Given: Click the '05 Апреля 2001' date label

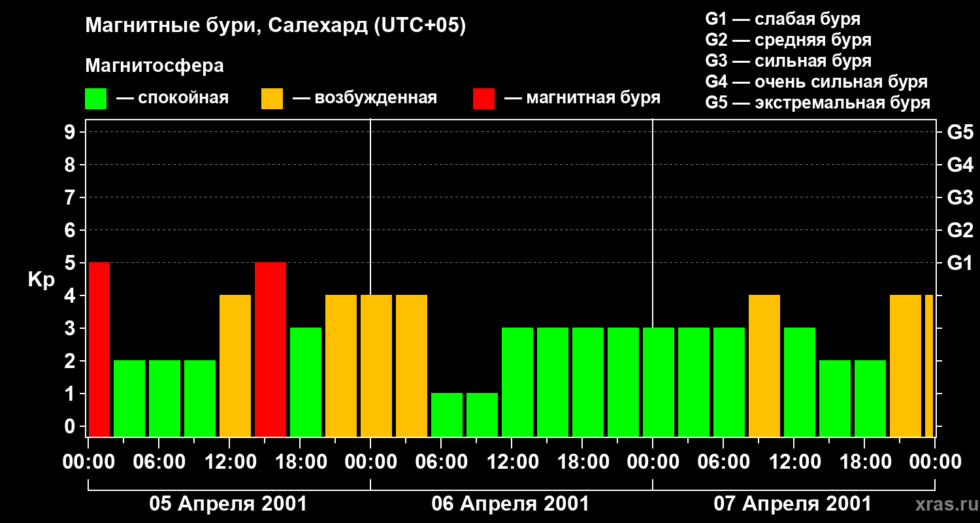Looking at the screenshot, I should click(x=228, y=504).
